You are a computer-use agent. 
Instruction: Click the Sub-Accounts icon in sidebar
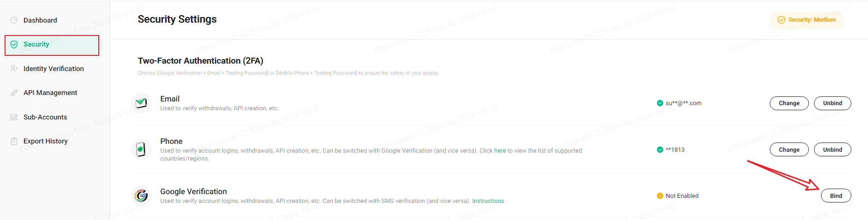click(x=14, y=117)
